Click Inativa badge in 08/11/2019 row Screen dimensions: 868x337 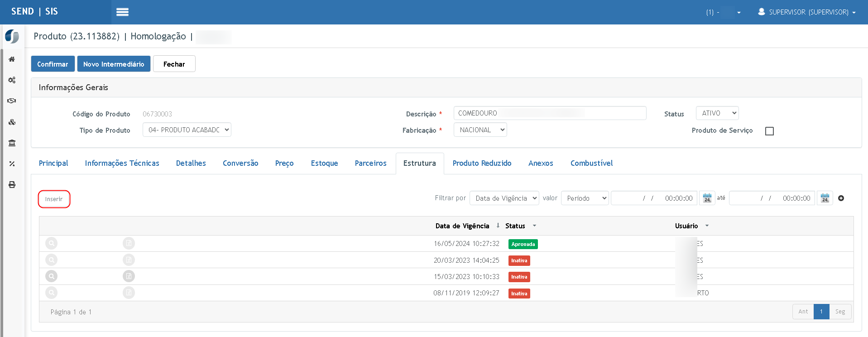pos(519,294)
